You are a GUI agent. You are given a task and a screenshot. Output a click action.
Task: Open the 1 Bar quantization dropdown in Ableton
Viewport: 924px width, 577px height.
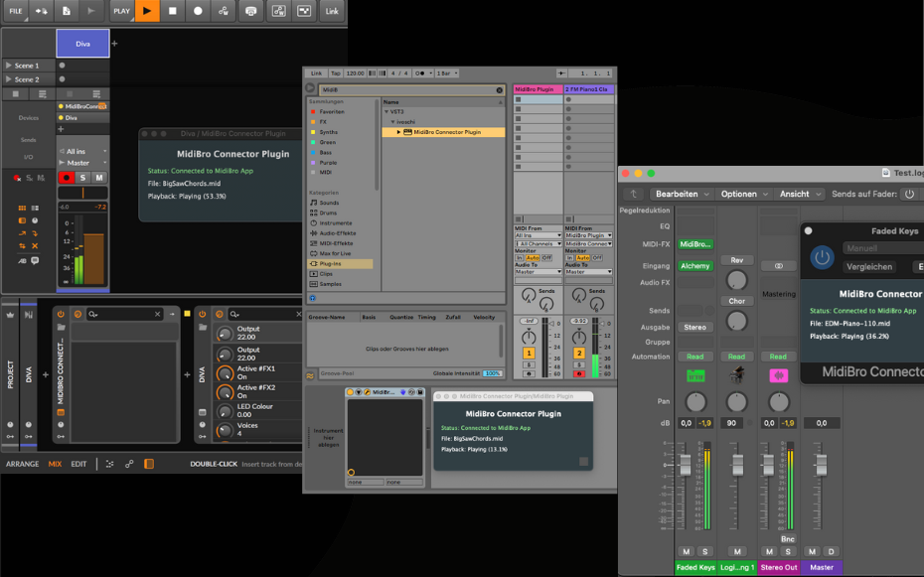coord(447,73)
